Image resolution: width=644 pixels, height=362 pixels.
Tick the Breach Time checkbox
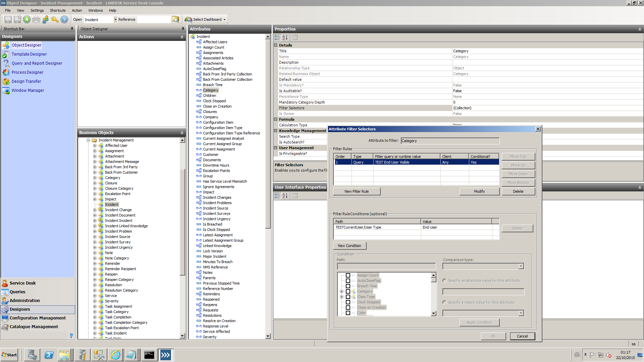tap(348, 286)
